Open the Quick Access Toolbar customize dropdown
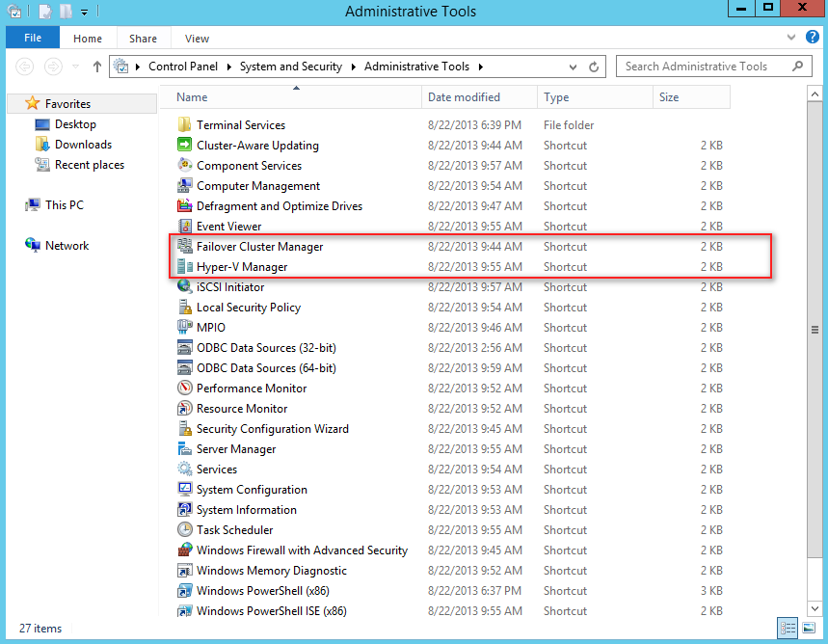This screenshot has height=644, width=828. [85, 12]
